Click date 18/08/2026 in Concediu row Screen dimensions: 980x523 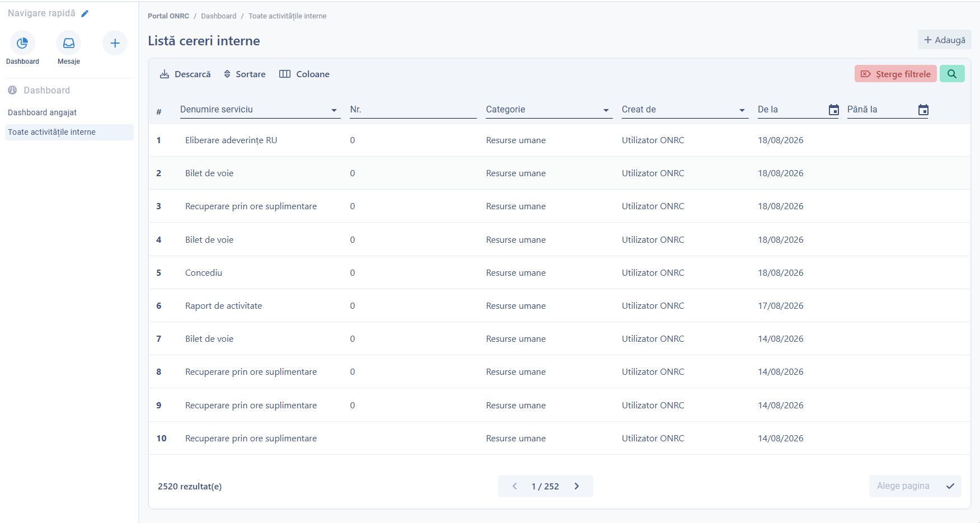pos(781,273)
